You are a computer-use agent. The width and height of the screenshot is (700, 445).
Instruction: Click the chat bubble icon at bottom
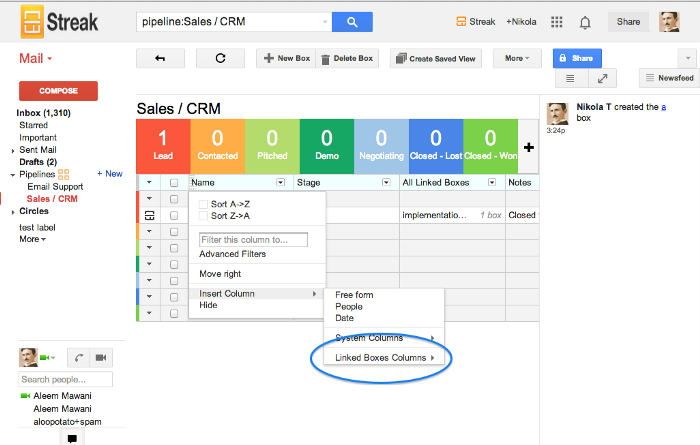tap(72, 438)
